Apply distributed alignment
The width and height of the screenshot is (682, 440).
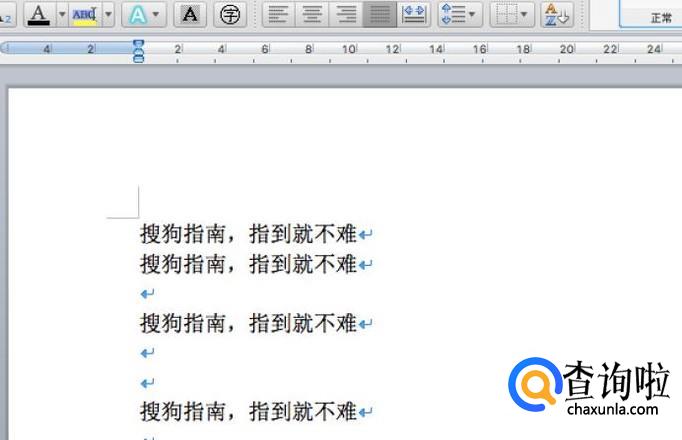pyautogui.click(x=414, y=14)
